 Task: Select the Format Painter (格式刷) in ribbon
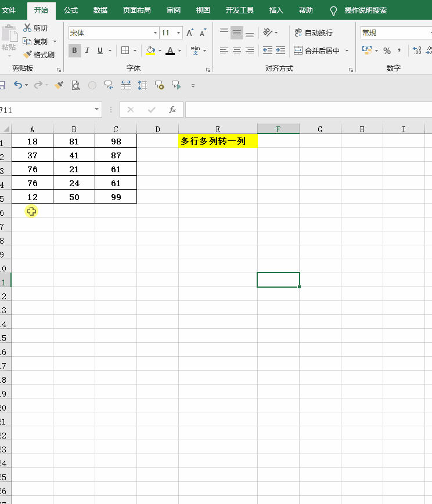(39, 55)
